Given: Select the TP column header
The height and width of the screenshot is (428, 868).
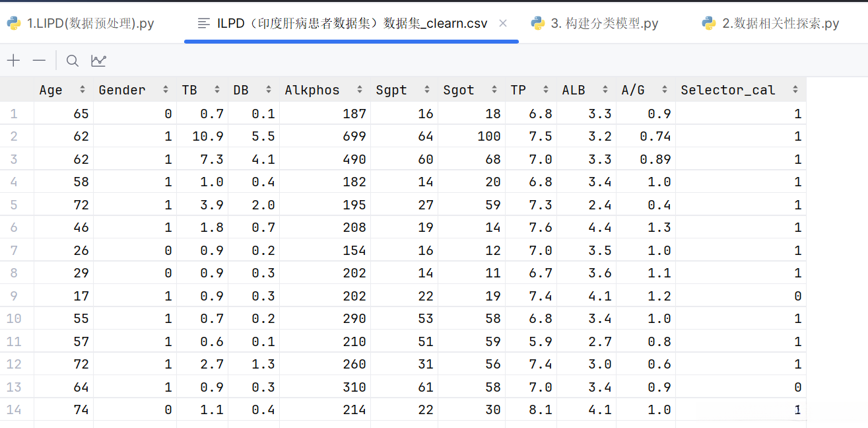Looking at the screenshot, I should pyautogui.click(x=518, y=90).
